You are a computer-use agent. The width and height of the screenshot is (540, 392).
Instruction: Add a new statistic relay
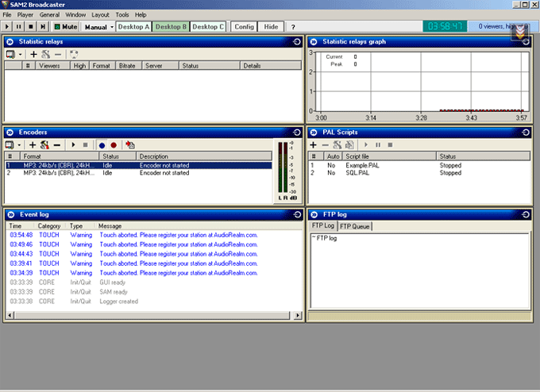coord(33,54)
